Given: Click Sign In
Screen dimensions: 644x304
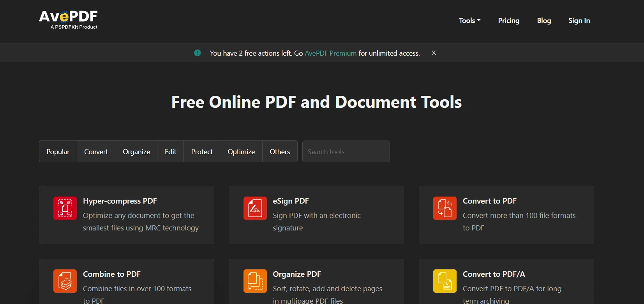Looking at the screenshot, I should 579,21.
